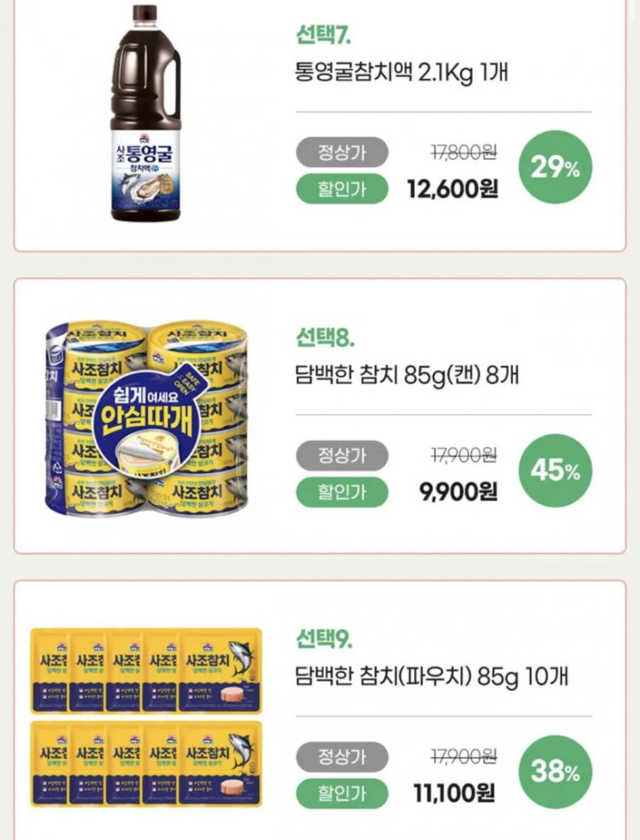Open 담백한 참치 85g(캔) 8개 title
Image resolution: width=640 pixels, height=840 pixels.
point(407,376)
